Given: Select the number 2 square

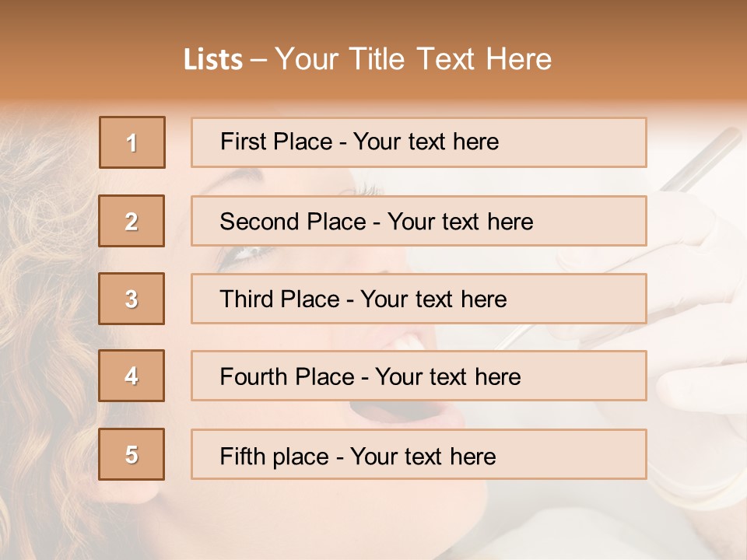Looking at the screenshot, I should coord(132,221).
